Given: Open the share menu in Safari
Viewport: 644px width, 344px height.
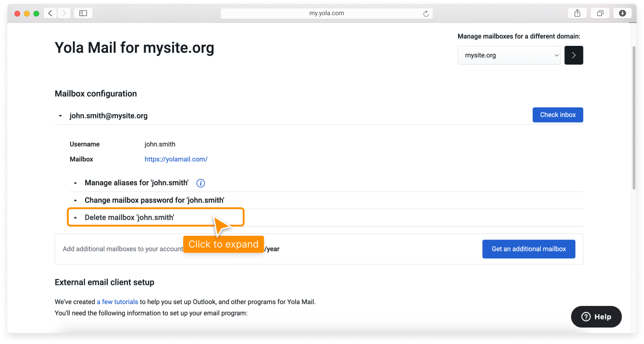Looking at the screenshot, I should click(577, 13).
